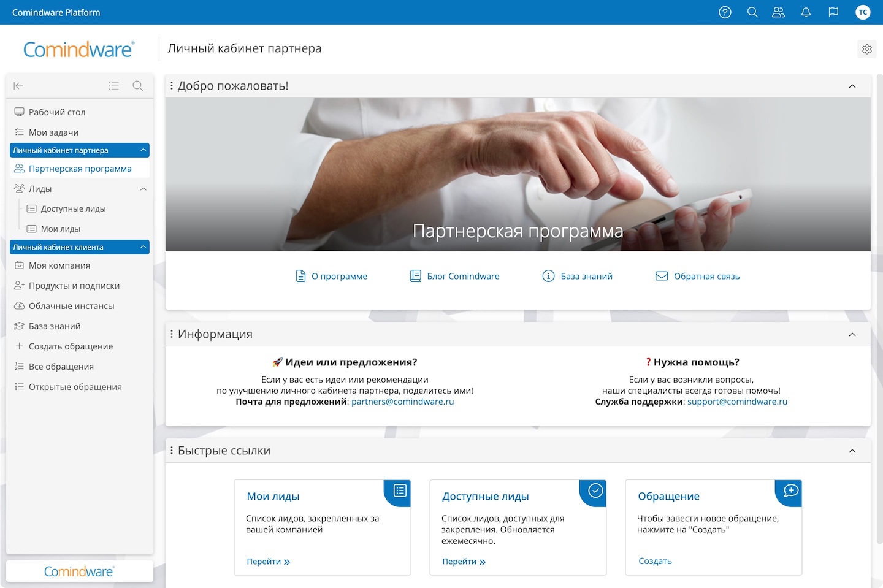Click the chat plus icon on Обращение card
This screenshot has height=588, width=883.
tap(791, 491)
